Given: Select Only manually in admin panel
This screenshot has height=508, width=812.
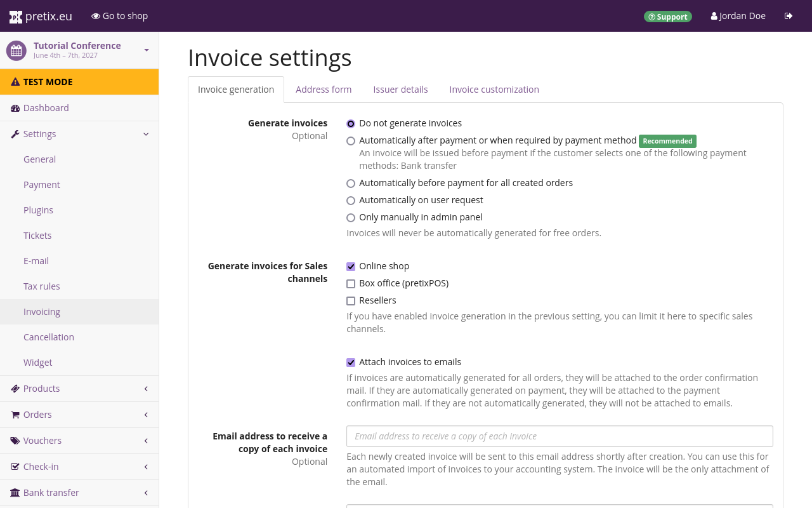Looking at the screenshot, I should click(351, 218).
